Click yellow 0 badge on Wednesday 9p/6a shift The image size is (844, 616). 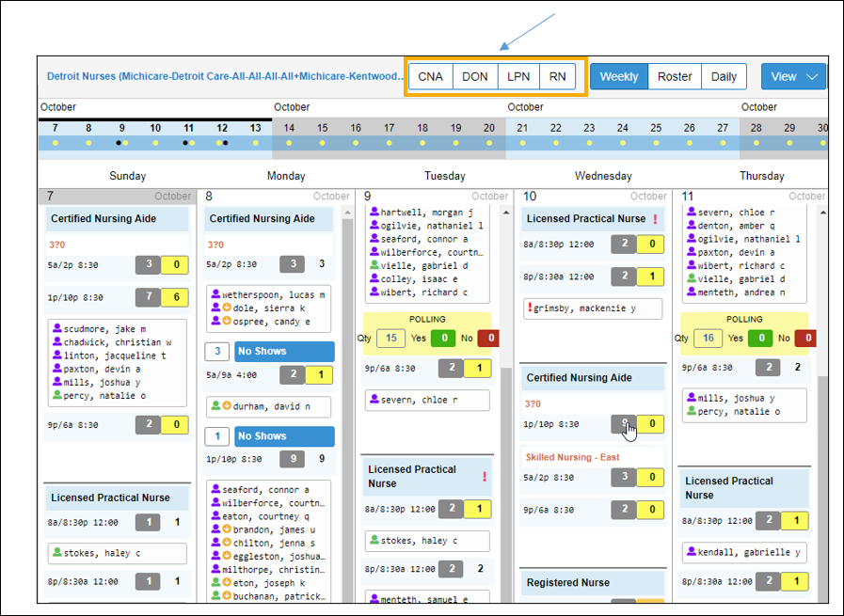pos(652,510)
